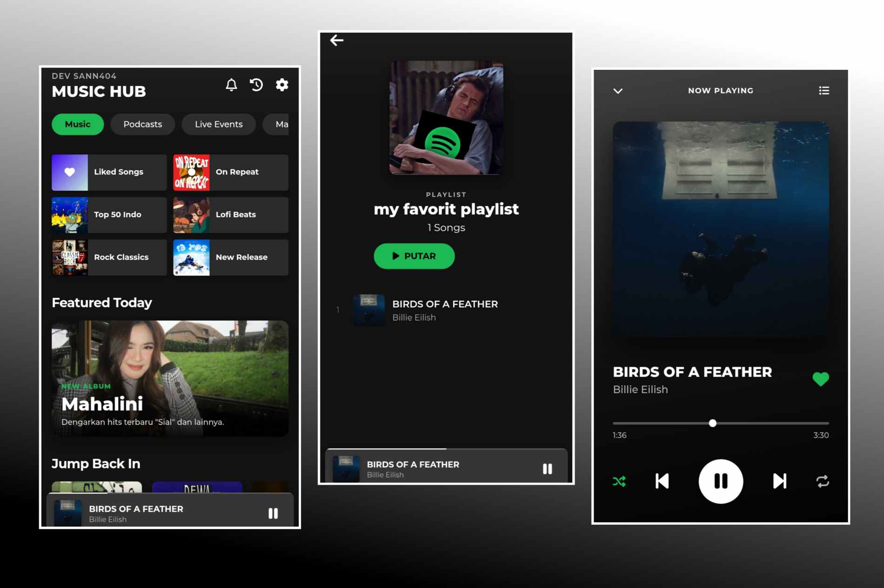Skip to previous track
This screenshot has height=588, width=884.
pos(662,481)
